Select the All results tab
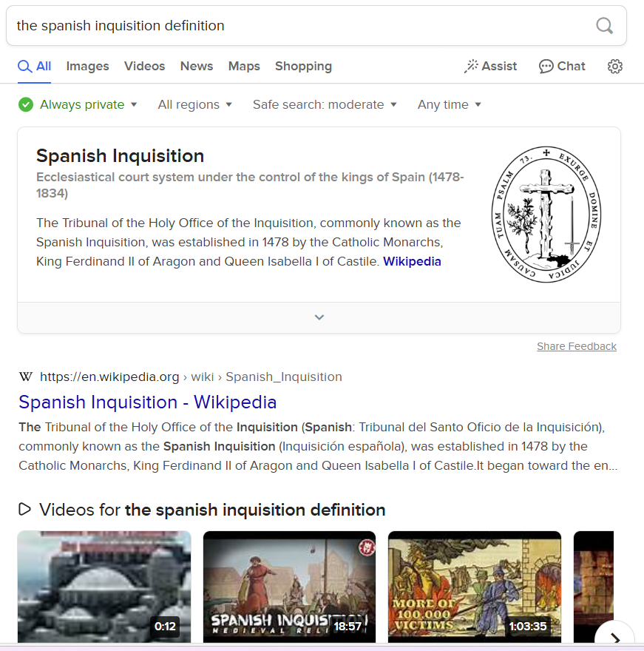The width and height of the screenshot is (644, 651). [35, 67]
